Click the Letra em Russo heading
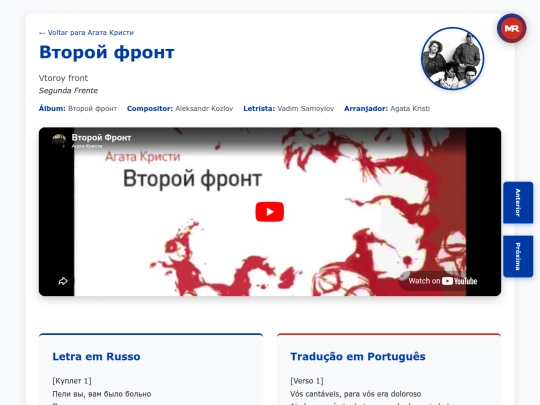The image size is (540, 405). [x=96, y=356]
